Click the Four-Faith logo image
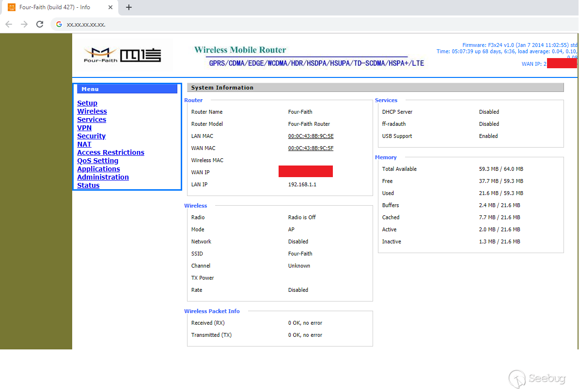This screenshot has height=392, width=579. (123, 55)
